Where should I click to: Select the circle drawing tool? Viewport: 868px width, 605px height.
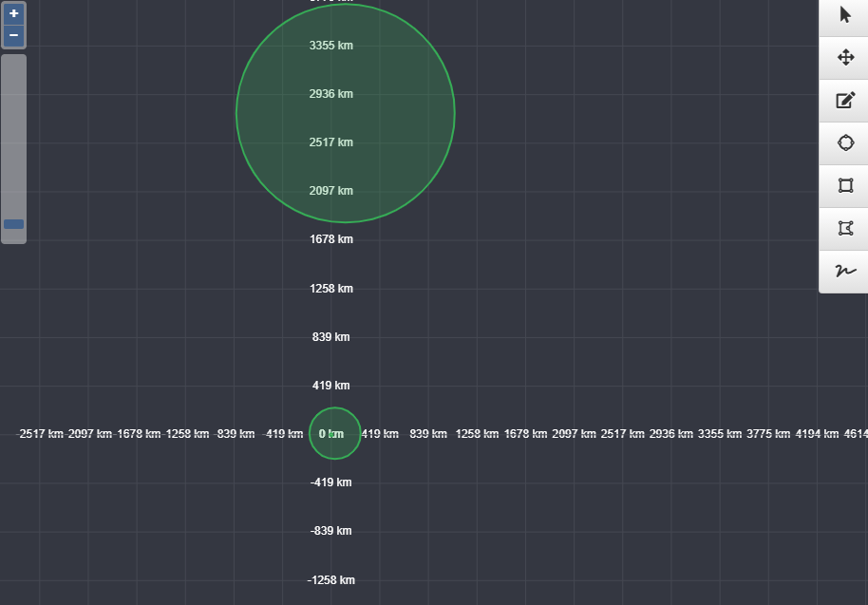pyautogui.click(x=843, y=142)
